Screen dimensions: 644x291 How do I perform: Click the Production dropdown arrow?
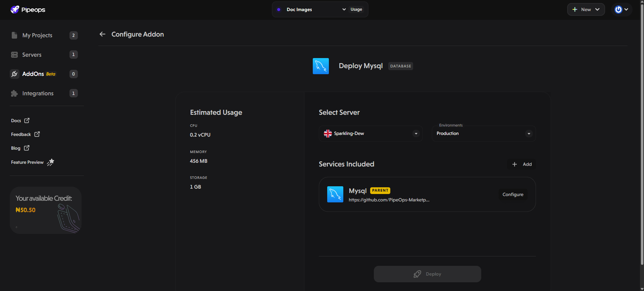[529, 134]
